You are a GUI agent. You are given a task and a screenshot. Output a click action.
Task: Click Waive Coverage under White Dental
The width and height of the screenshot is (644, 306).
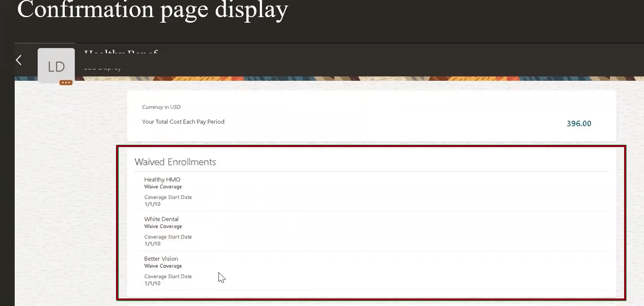coord(163,227)
